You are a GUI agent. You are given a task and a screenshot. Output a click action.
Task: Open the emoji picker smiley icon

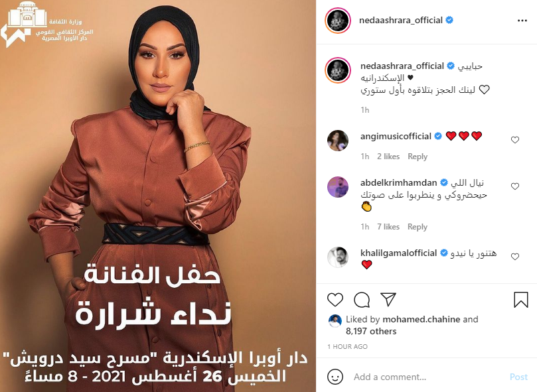coord(335,377)
